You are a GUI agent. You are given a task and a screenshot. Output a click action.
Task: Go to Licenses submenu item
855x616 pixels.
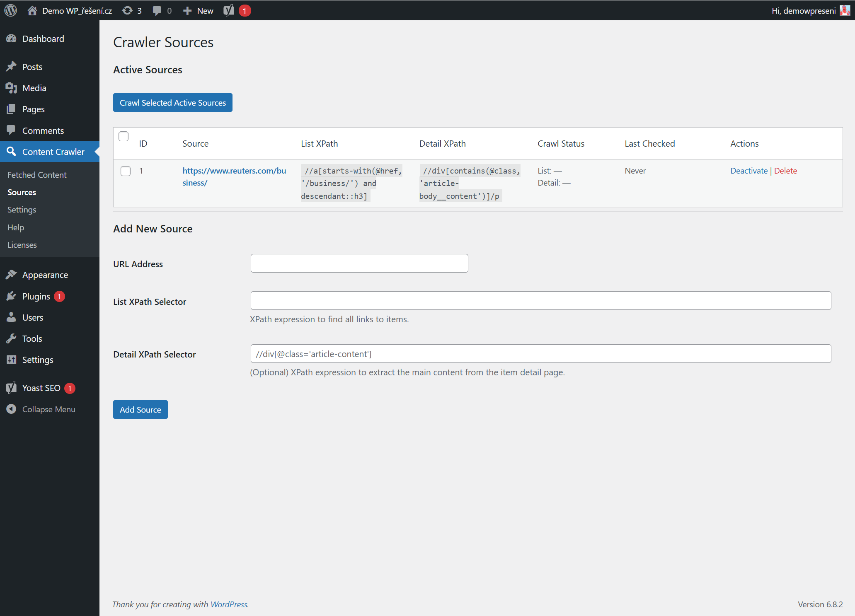pyautogui.click(x=22, y=245)
